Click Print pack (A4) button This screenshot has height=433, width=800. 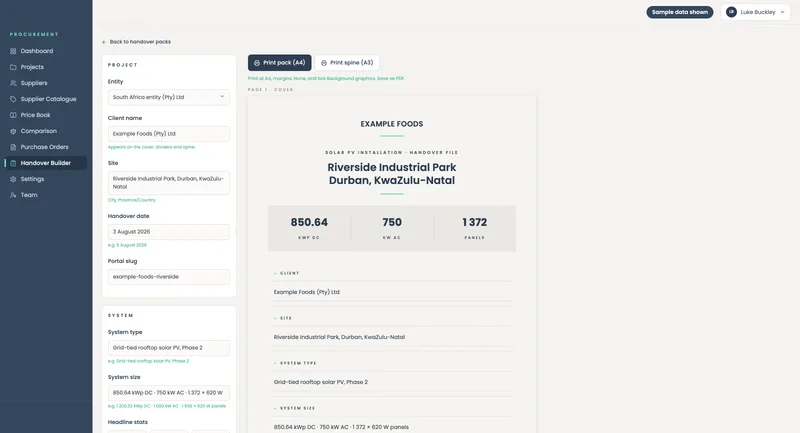point(280,63)
